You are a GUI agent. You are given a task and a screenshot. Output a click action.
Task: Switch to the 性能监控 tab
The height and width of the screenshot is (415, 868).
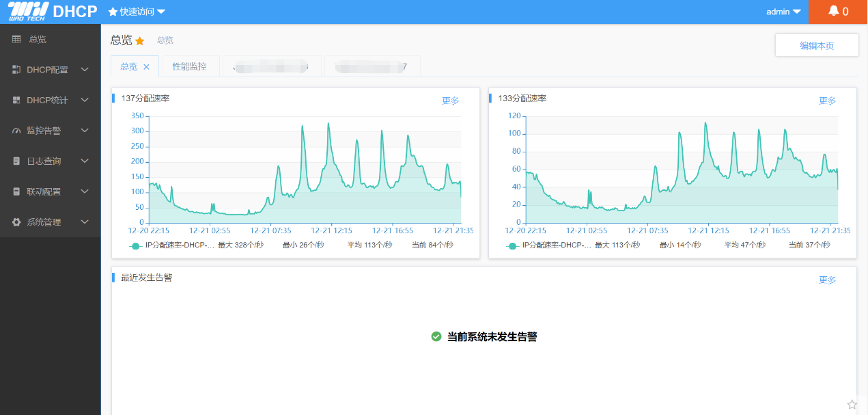coord(189,66)
